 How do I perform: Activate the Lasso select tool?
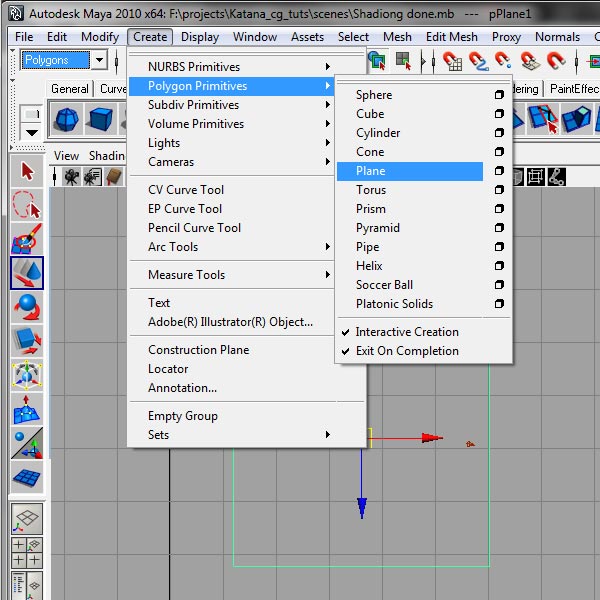coord(27,205)
